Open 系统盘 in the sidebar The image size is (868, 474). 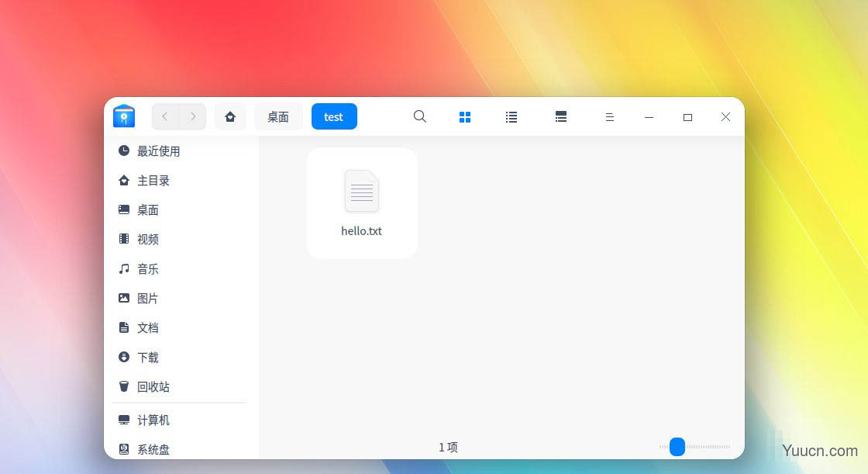point(181,449)
